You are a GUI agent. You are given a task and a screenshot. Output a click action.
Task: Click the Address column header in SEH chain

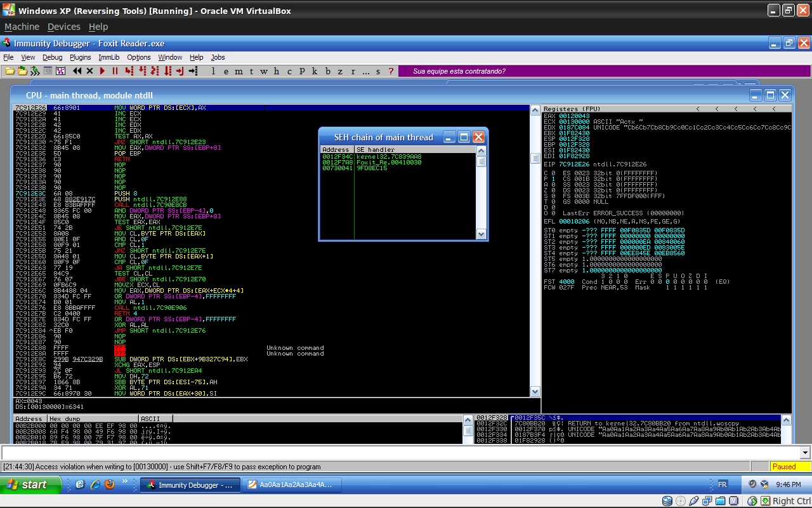[337, 150]
